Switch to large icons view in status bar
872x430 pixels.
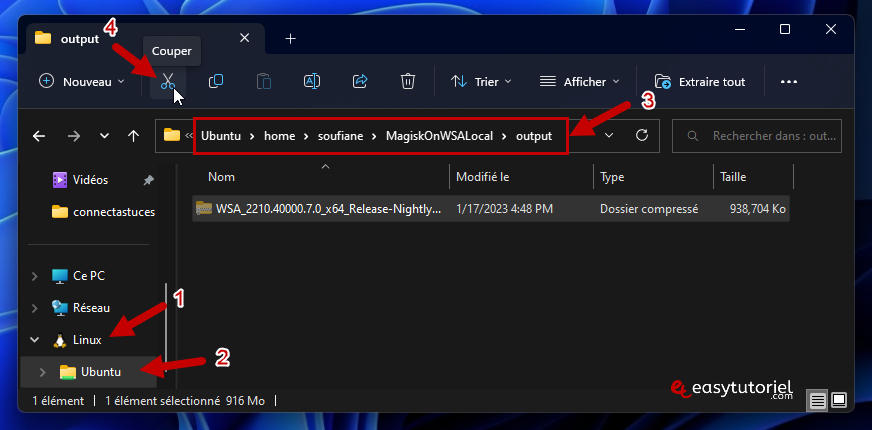tap(839, 401)
